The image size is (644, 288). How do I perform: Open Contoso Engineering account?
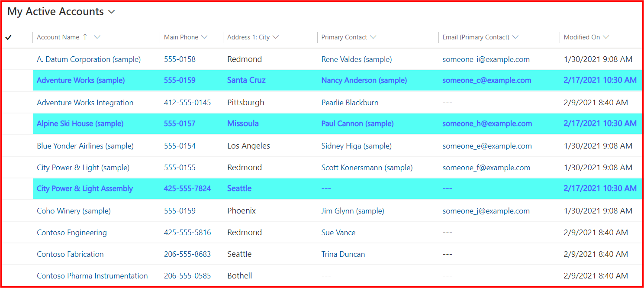point(72,233)
